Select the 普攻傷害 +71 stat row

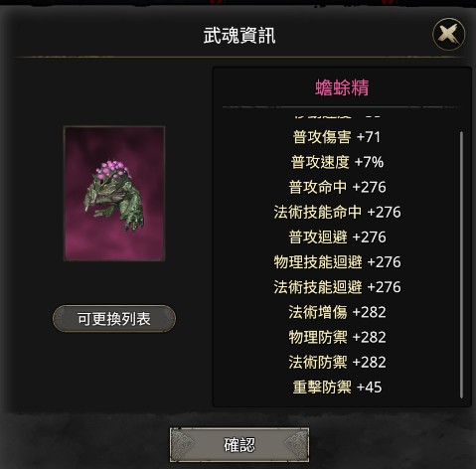(x=337, y=137)
